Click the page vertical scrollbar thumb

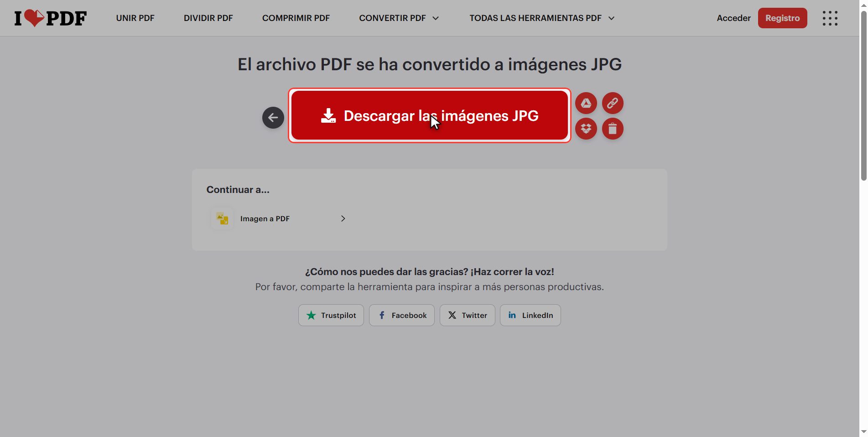863,96
